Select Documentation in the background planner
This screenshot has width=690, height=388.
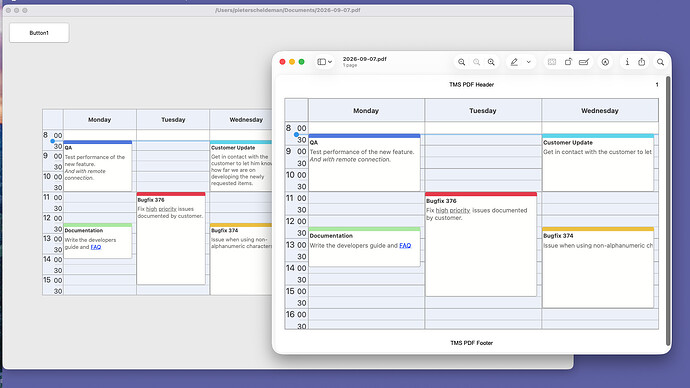[x=98, y=241]
